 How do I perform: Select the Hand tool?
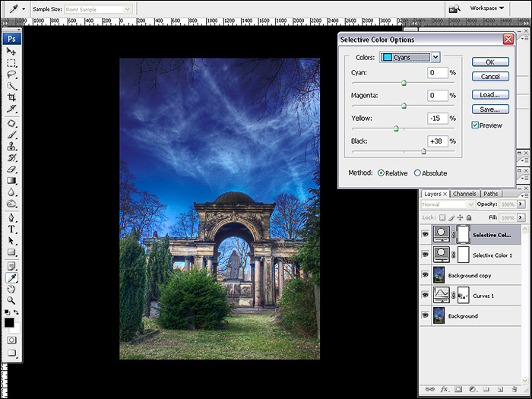coord(12,290)
